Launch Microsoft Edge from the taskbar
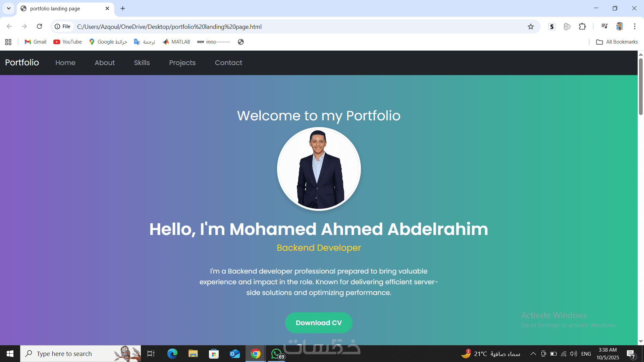Image resolution: width=644 pixels, height=362 pixels. point(172,354)
